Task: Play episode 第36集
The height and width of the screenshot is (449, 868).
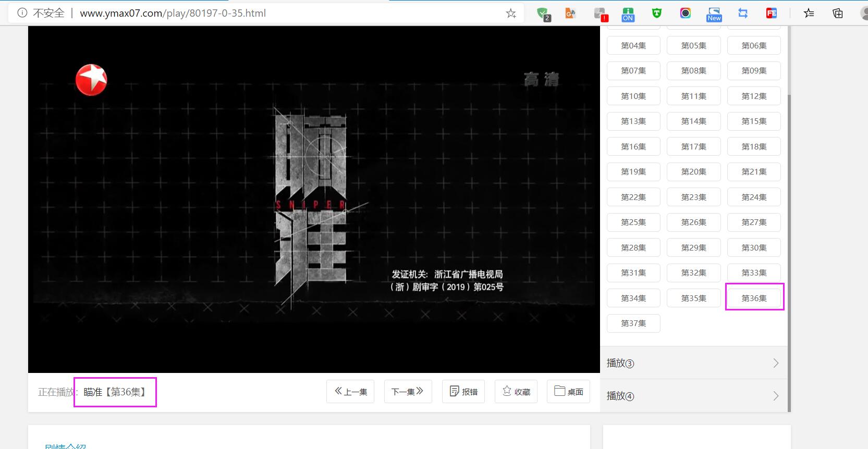Action: click(754, 298)
